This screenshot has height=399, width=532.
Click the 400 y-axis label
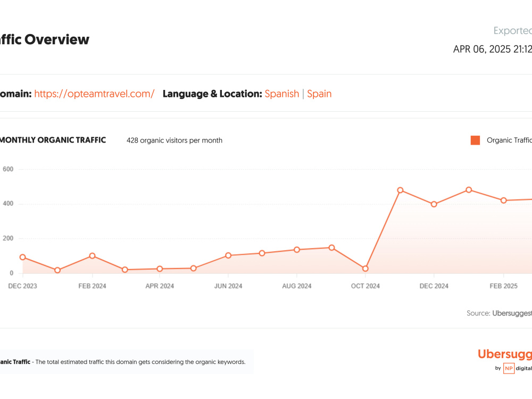coord(8,204)
